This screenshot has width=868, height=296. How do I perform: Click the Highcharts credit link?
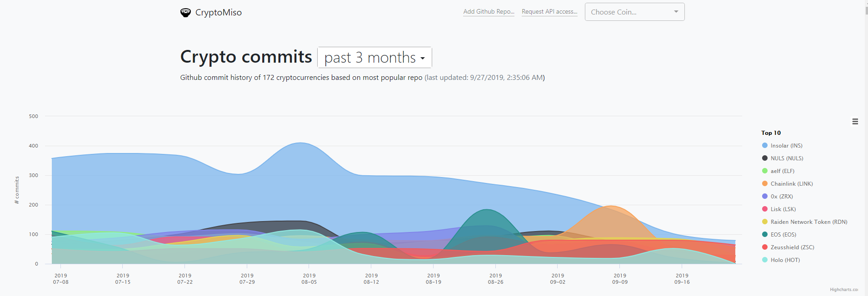coord(844,290)
